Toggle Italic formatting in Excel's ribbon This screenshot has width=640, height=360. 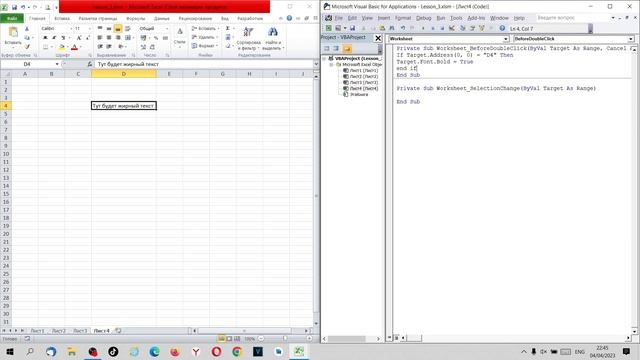(54, 38)
